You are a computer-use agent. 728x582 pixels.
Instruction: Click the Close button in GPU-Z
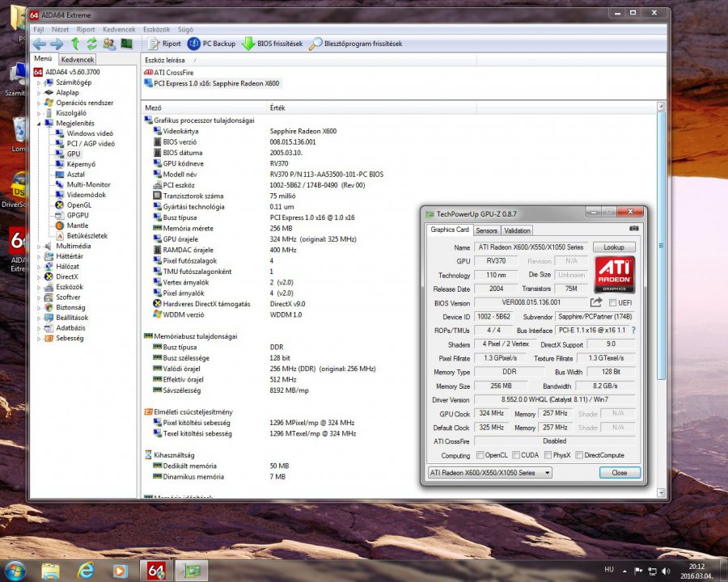(x=619, y=473)
